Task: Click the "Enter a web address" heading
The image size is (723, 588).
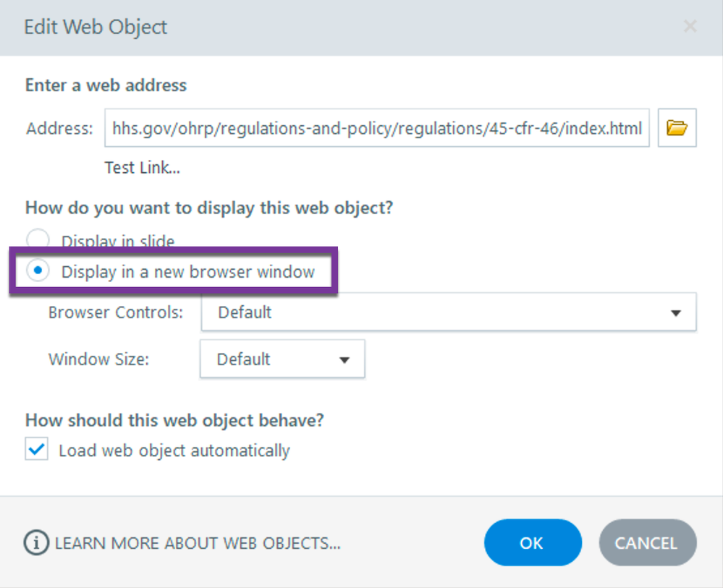Action: tap(106, 85)
